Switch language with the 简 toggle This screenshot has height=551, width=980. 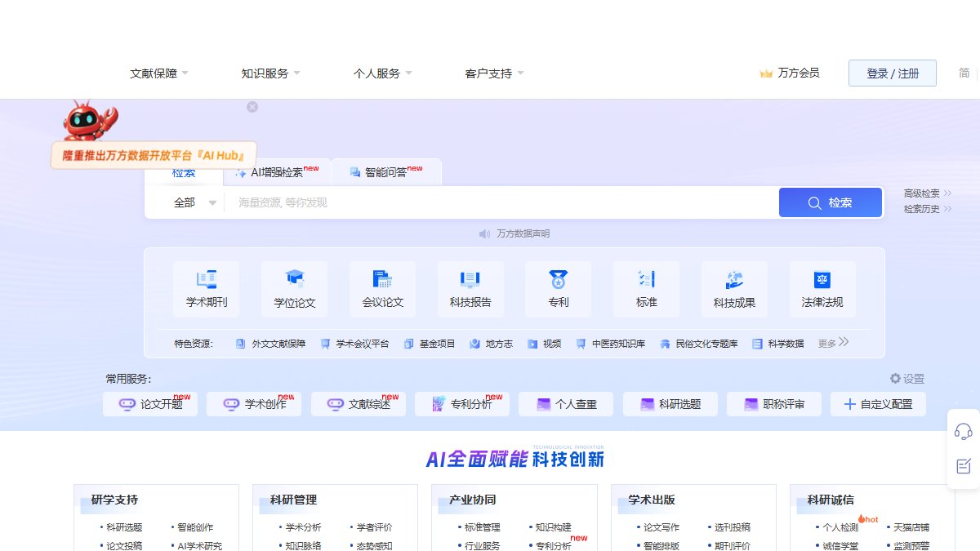pos(964,73)
